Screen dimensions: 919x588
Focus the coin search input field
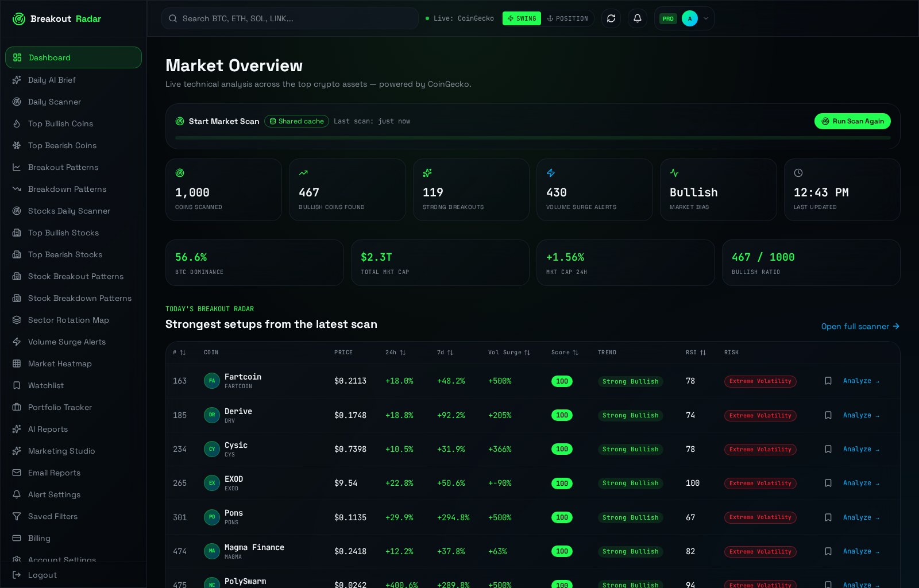coord(290,18)
